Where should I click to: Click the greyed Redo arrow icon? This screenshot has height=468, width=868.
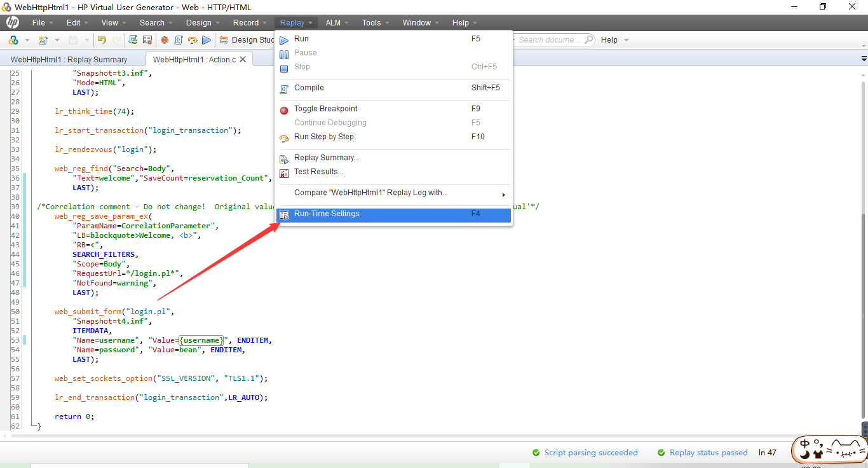(117, 40)
